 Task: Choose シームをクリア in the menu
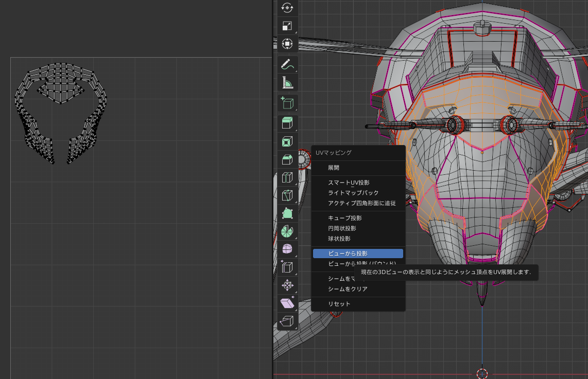pyautogui.click(x=348, y=289)
